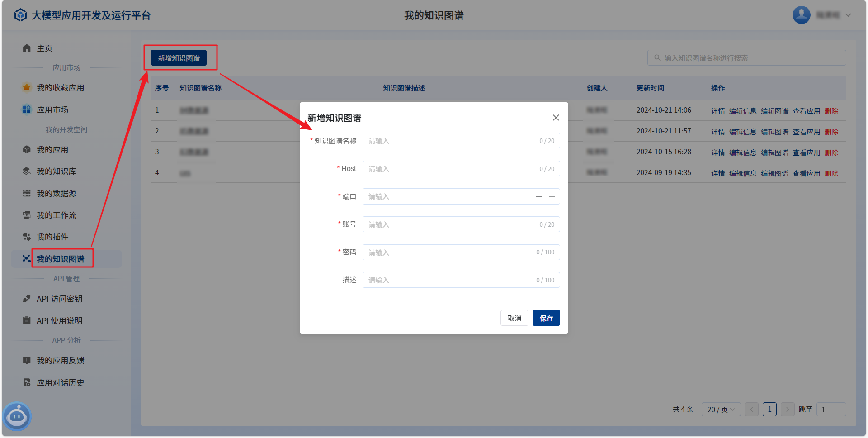This screenshot has width=868, height=438.
Task: Click the 我的知识库 stack icon
Action: click(x=27, y=171)
